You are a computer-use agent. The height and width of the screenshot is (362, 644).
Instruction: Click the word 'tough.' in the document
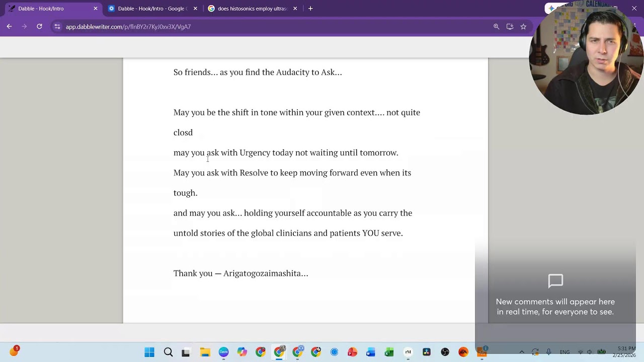click(185, 193)
